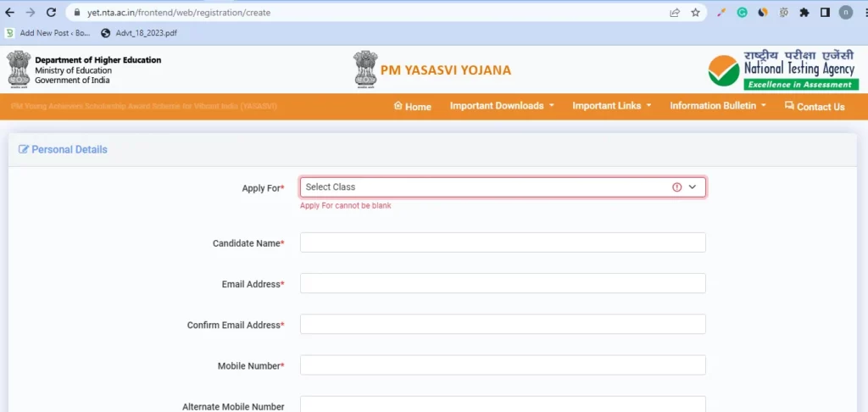Click the 'Department of Higher Education' text
The image size is (868, 412).
tap(98, 60)
